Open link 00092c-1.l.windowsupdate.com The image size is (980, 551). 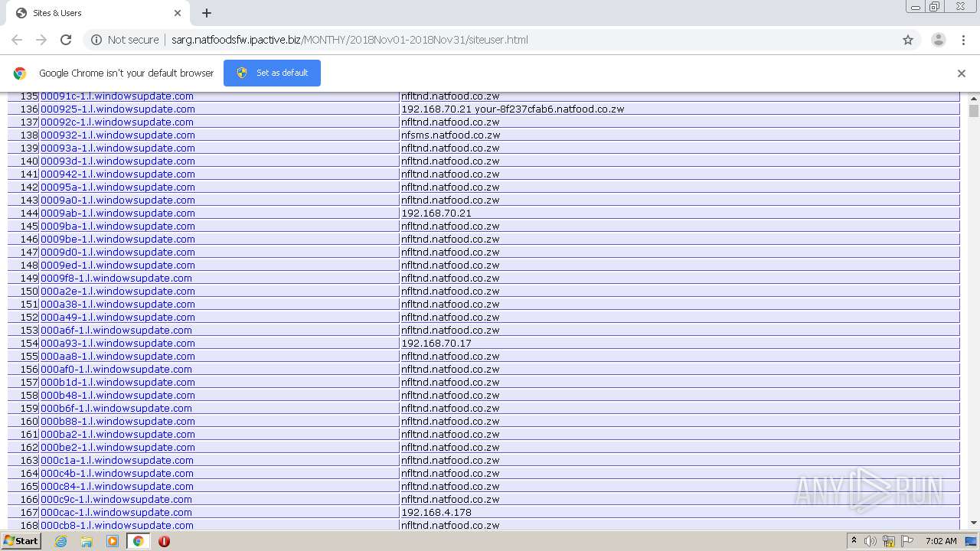[x=117, y=122]
